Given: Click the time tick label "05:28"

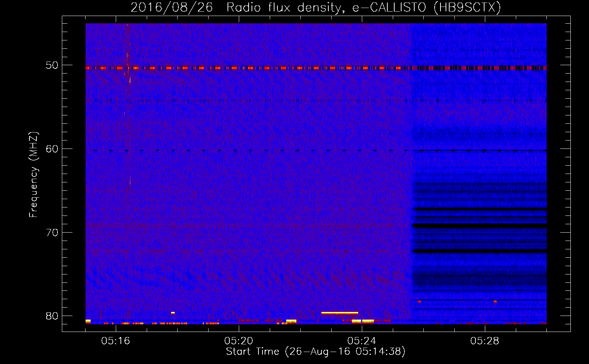Looking at the screenshot, I should [485, 341].
